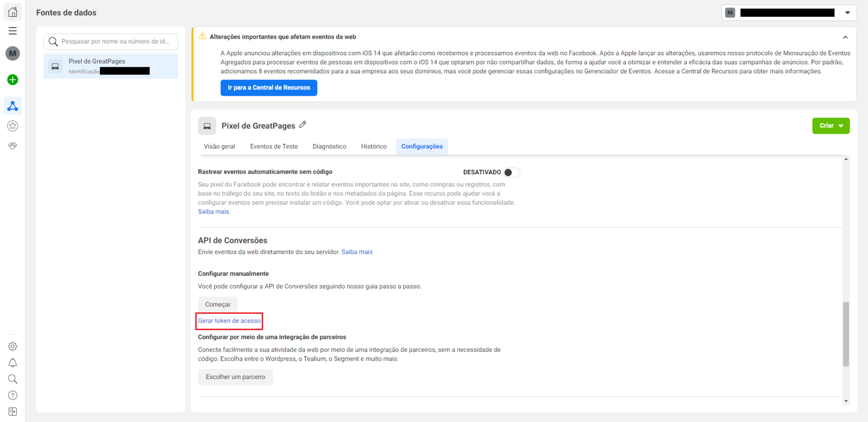Screen dimensions: 868x422
Task: Switch to Diagnóstico tab
Action: [x=329, y=147]
